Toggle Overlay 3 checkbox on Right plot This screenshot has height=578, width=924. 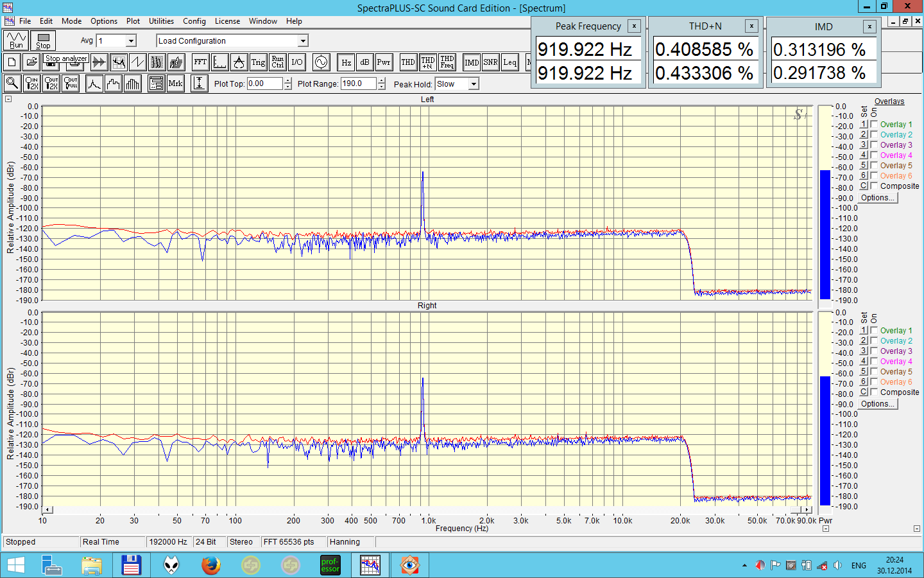(x=874, y=351)
